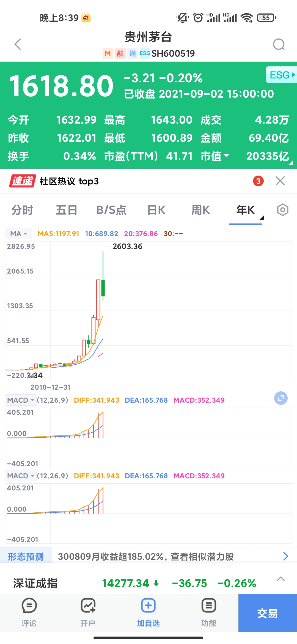
Task: Tap the 14277.34 index value
Action: 125,583
